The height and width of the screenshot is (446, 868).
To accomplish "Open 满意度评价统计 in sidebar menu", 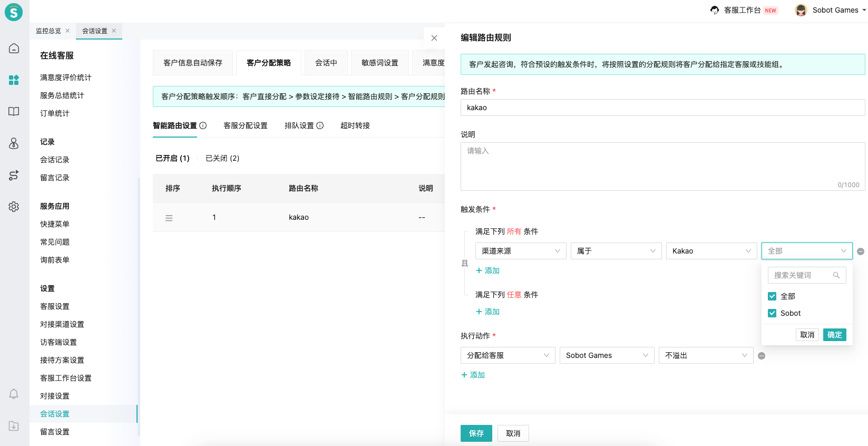I will tap(66, 77).
